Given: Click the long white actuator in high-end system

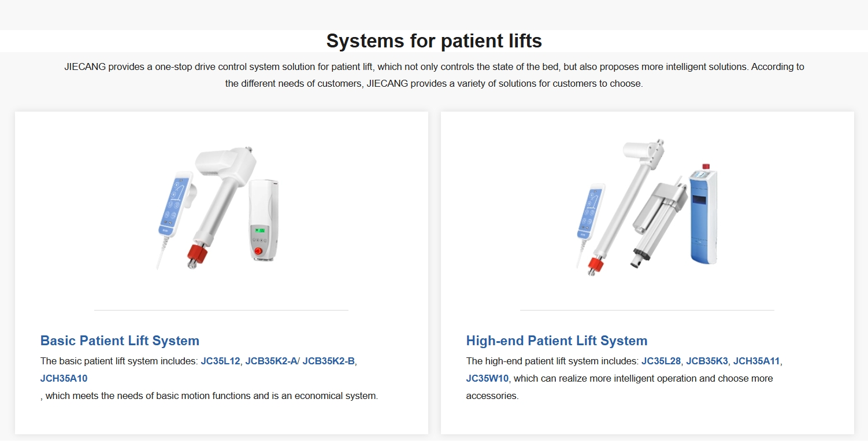Looking at the screenshot, I should [627, 205].
